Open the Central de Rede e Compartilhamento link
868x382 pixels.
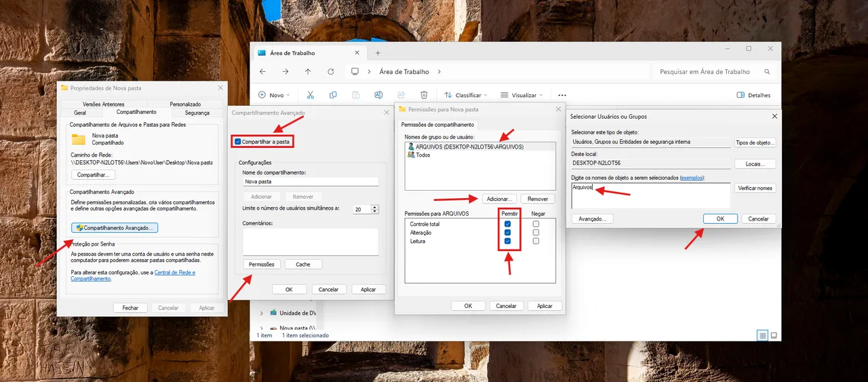click(133, 275)
